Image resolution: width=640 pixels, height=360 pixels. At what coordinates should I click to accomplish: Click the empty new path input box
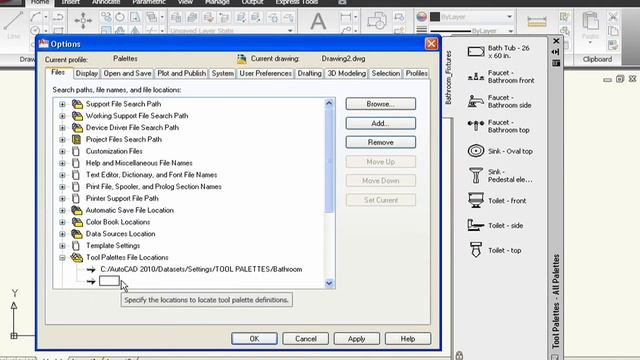coord(109,281)
